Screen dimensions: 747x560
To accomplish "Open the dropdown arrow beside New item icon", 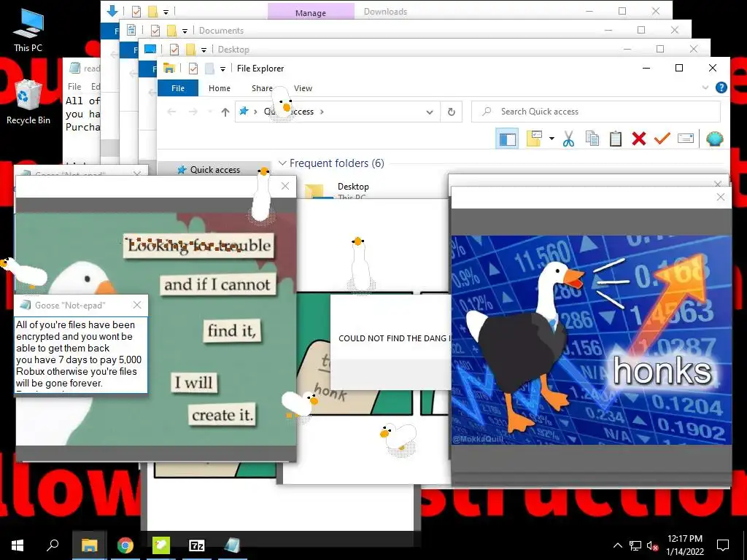I will pyautogui.click(x=551, y=139).
